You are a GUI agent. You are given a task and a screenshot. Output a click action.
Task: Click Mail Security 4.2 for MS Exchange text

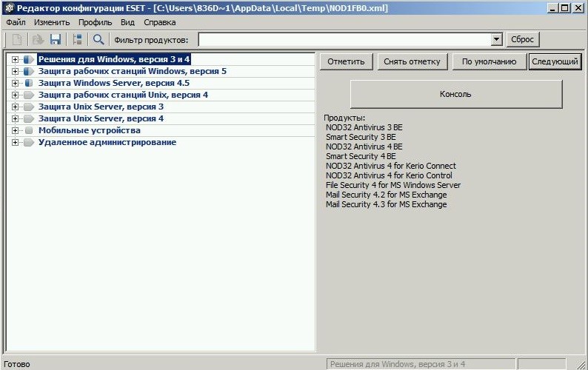tap(387, 195)
